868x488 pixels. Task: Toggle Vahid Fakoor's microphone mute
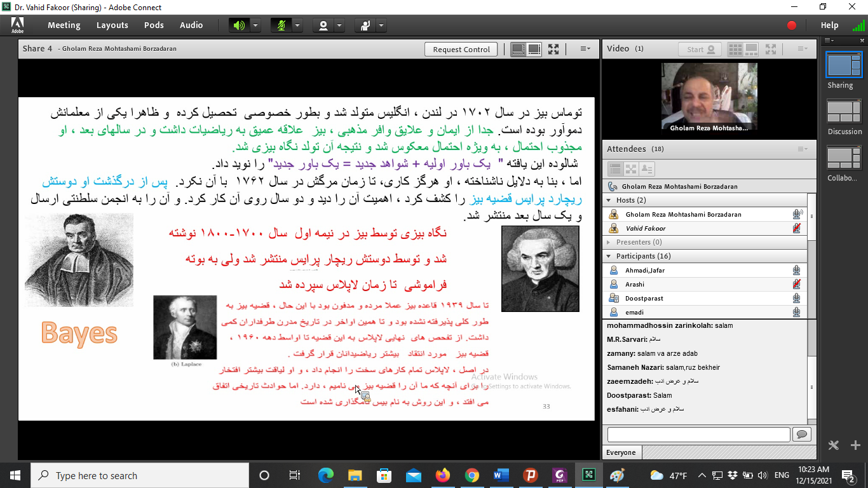click(795, 228)
